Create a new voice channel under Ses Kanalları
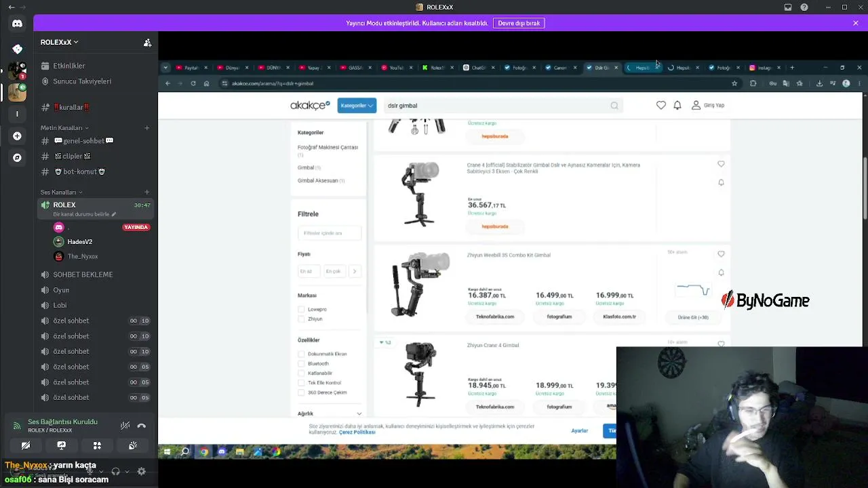Viewport: 868px width, 488px height. pyautogui.click(x=146, y=192)
